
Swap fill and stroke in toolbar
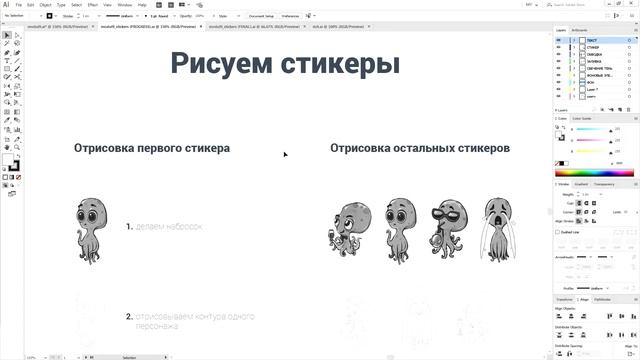pos(18,156)
